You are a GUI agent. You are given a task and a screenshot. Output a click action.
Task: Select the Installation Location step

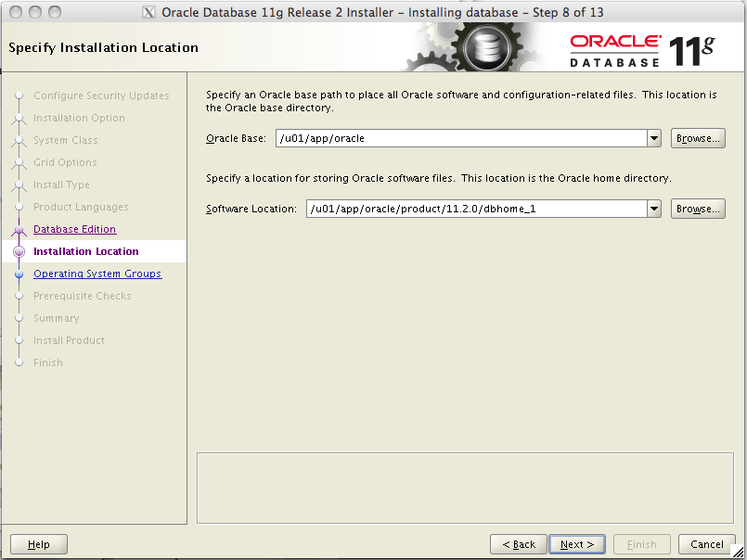85,251
